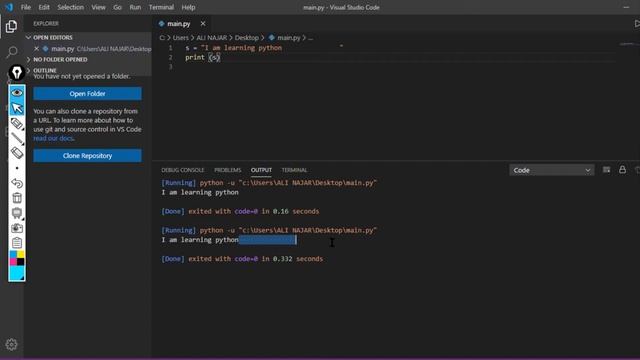Click the Visual Studio Code logo in the title bar
Image resolution: width=640 pixels, height=360 pixels.
click(9, 7)
